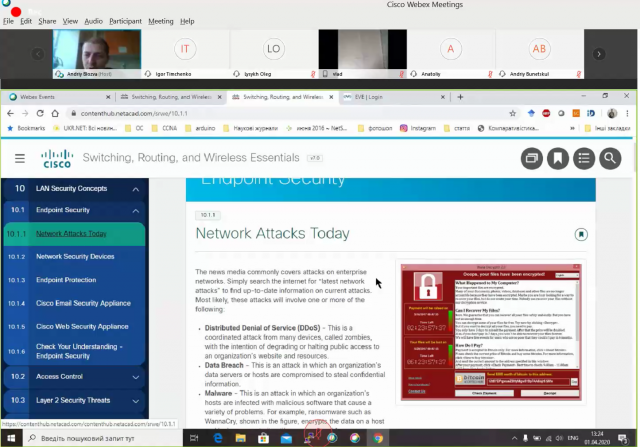This screenshot has width=640, height=447.
Task: Open the Mail app from the taskbar
Action: (286, 438)
